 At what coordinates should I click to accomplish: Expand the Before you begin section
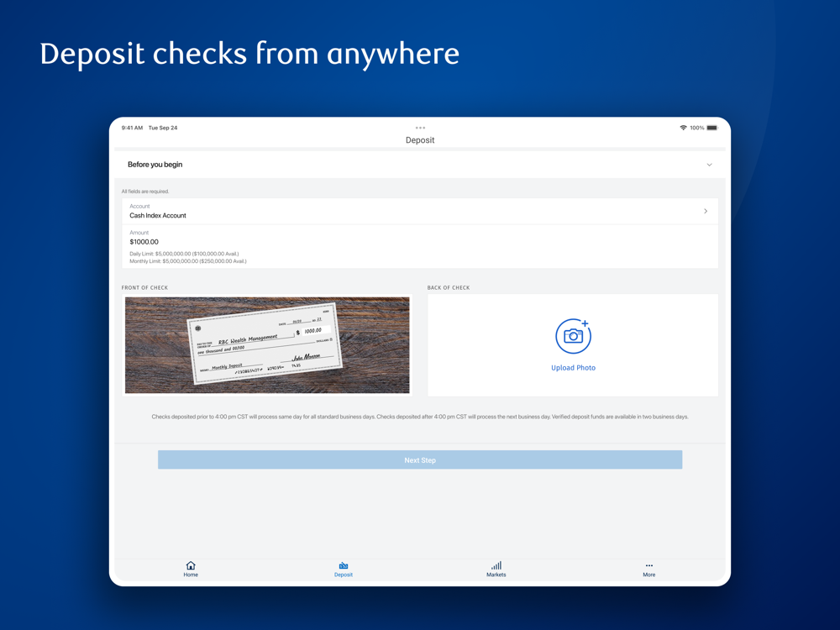(420, 165)
